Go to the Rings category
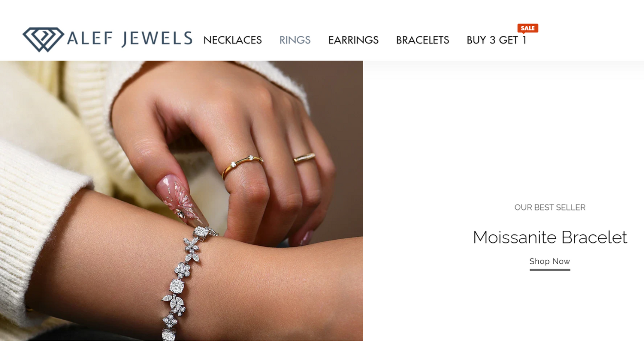This screenshot has width=644, height=359. pos(295,40)
